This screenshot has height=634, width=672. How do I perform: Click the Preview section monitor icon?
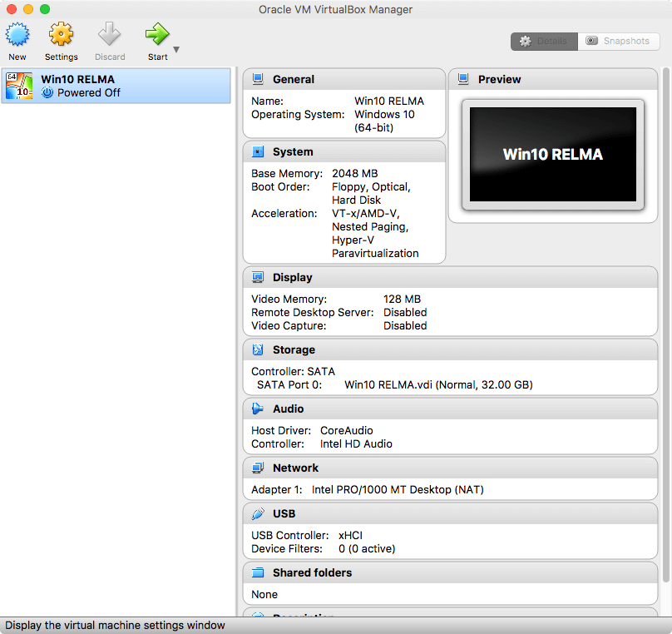pos(463,79)
